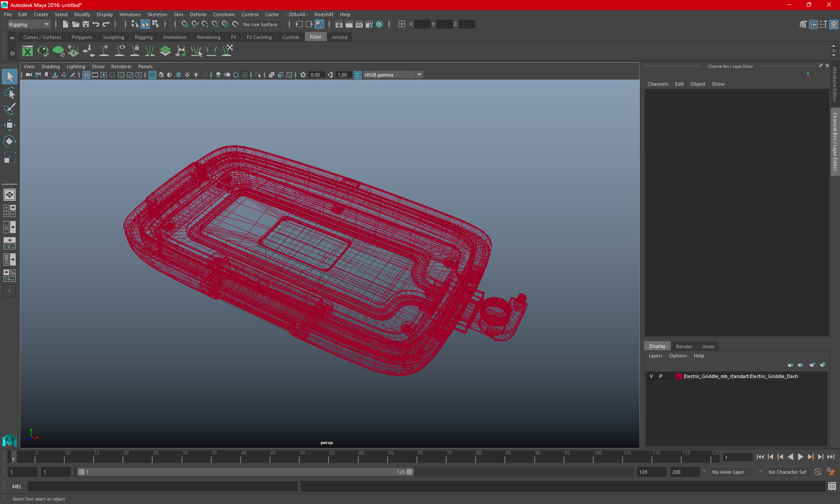Expand the sRGB gamma dropdown
Viewport: 840px width, 504px height.
coord(419,75)
